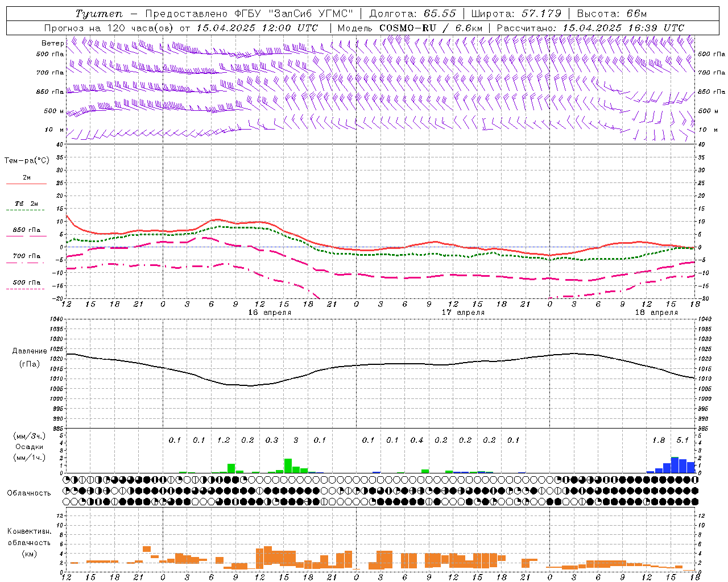Click the 1.2 precipitation total

224,440
